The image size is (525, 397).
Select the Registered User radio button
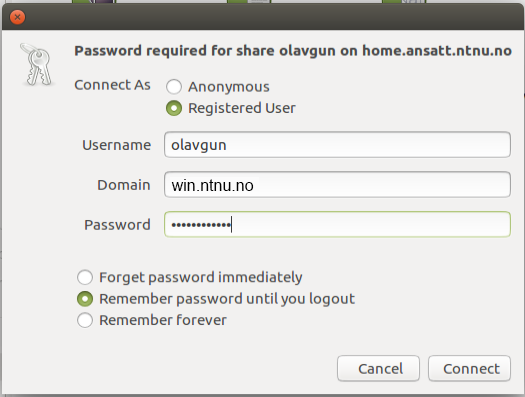pyautogui.click(x=174, y=108)
